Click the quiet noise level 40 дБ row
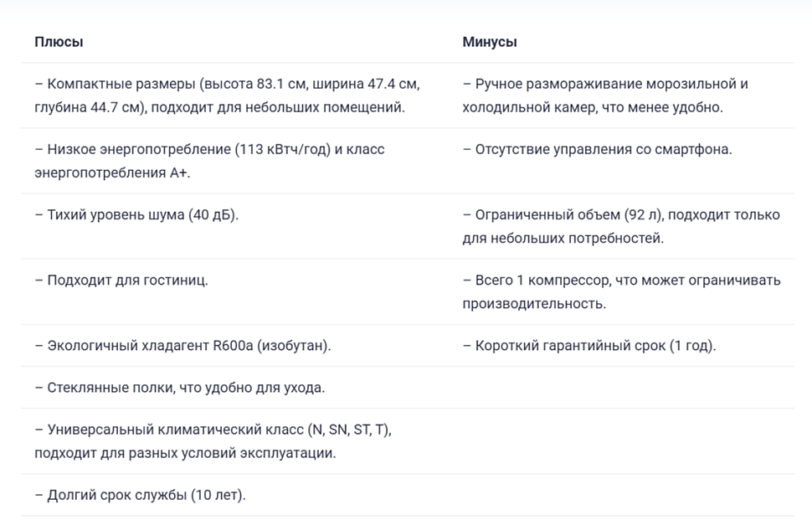 click(136, 215)
